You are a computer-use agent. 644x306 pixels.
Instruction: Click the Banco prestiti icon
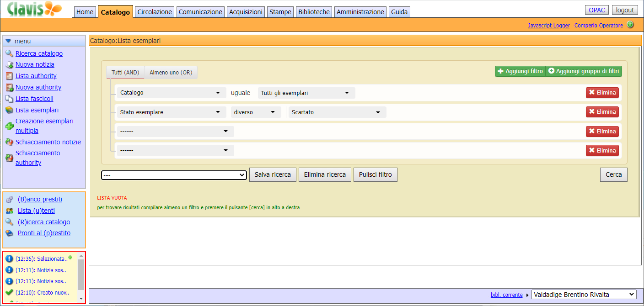pyautogui.click(x=10, y=200)
